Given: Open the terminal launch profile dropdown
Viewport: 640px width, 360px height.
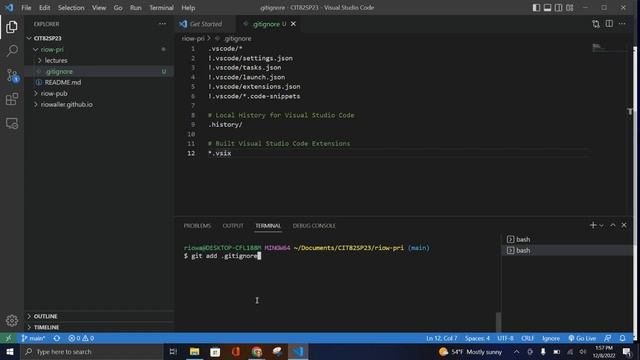Looking at the screenshot, I should click(601, 226).
